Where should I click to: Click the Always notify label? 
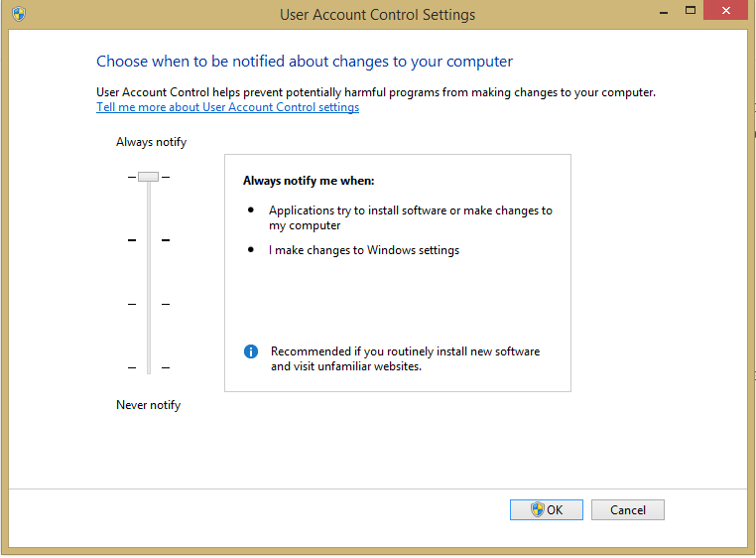[152, 142]
